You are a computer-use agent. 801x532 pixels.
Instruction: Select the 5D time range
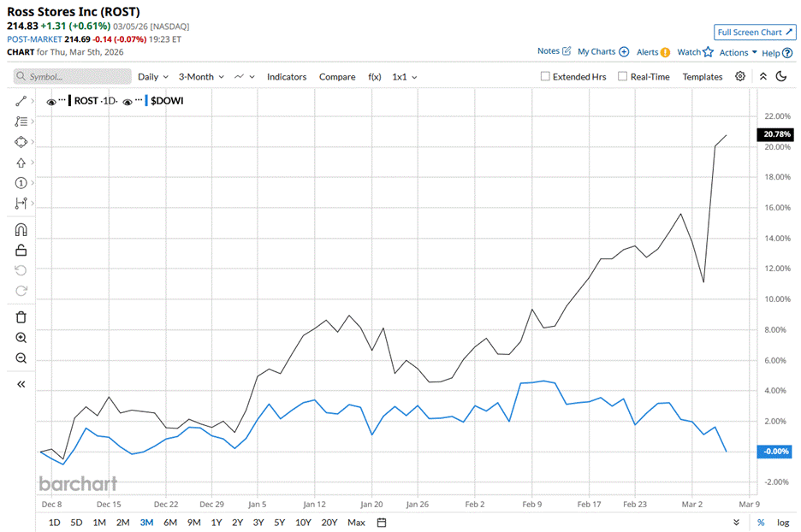pos(76,523)
